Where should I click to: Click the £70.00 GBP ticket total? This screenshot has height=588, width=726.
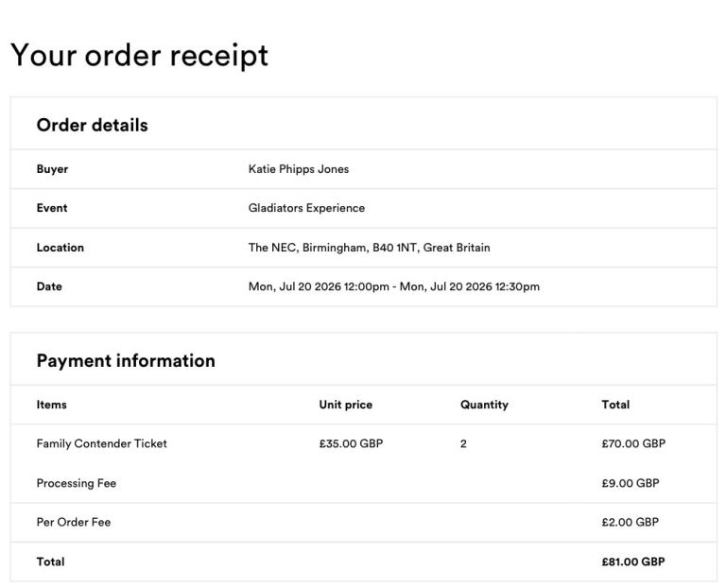click(x=632, y=443)
